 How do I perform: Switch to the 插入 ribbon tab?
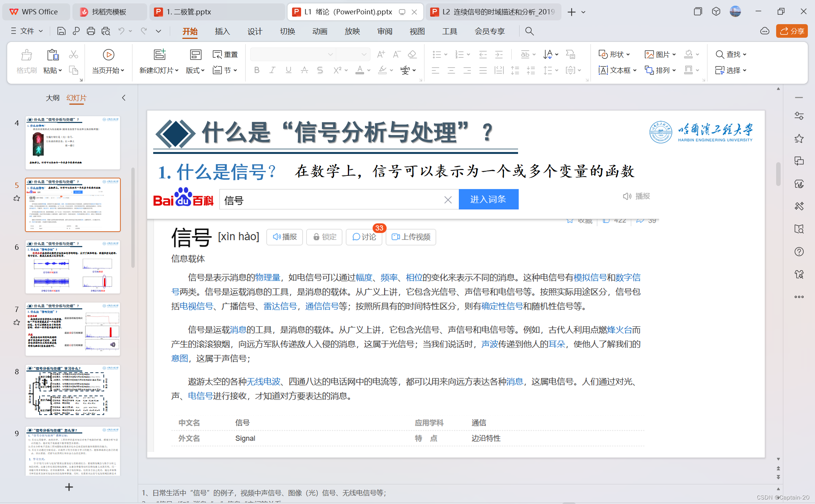(x=222, y=31)
